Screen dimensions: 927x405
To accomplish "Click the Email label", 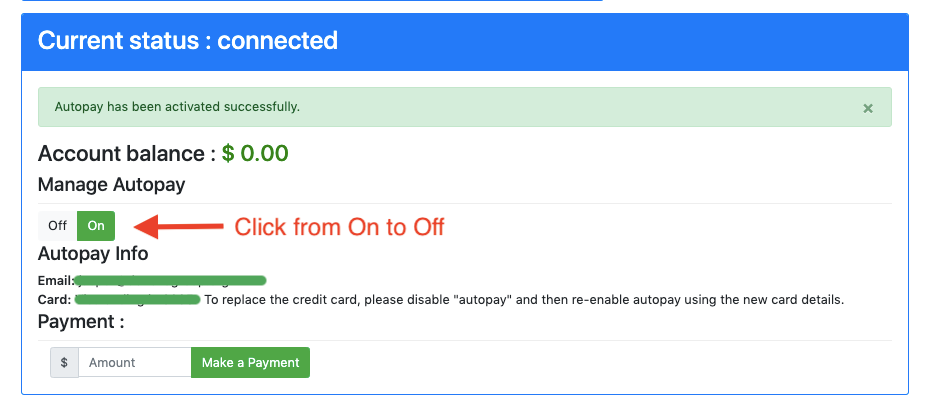I will (x=55, y=280).
